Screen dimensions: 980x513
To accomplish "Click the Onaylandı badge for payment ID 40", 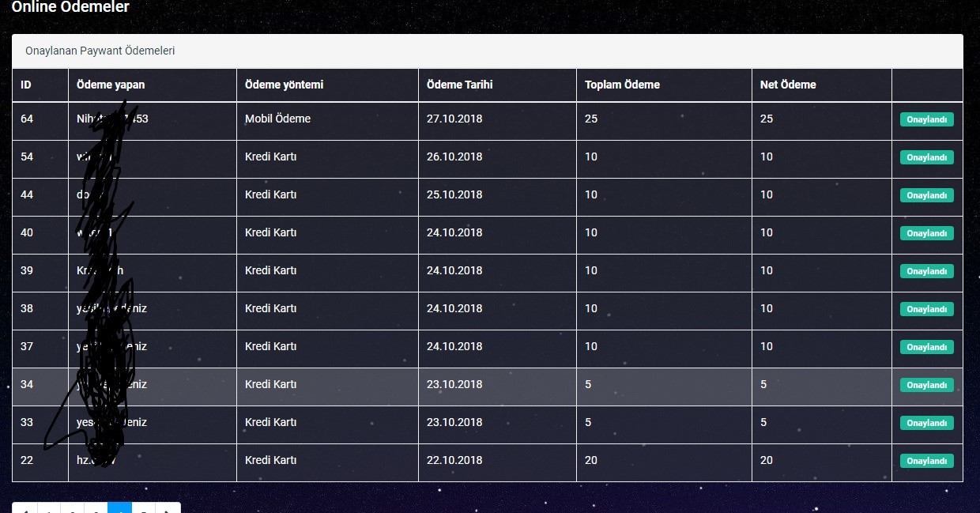I will pos(926,233).
